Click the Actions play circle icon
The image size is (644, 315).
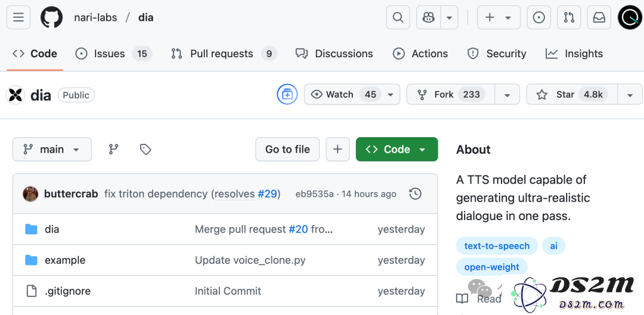pos(398,54)
